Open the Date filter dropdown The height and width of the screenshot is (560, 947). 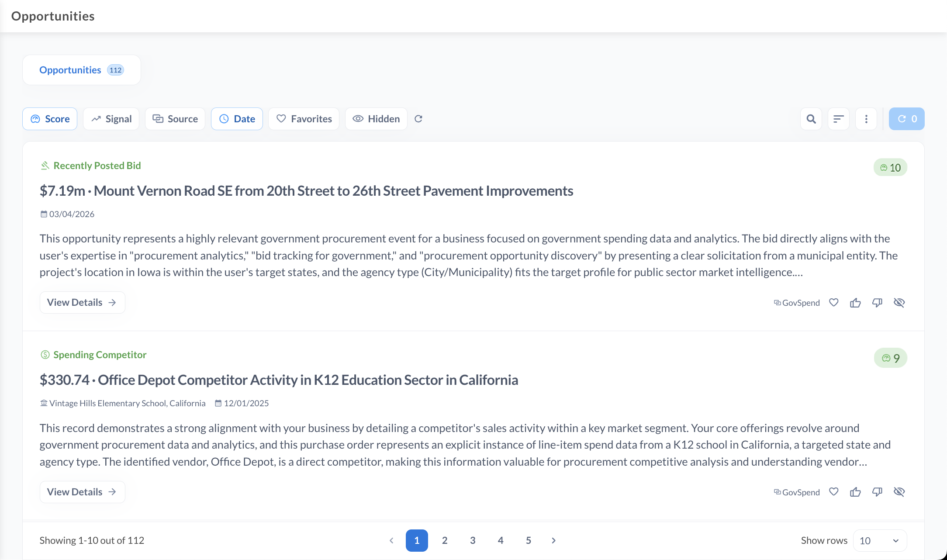pyautogui.click(x=237, y=119)
